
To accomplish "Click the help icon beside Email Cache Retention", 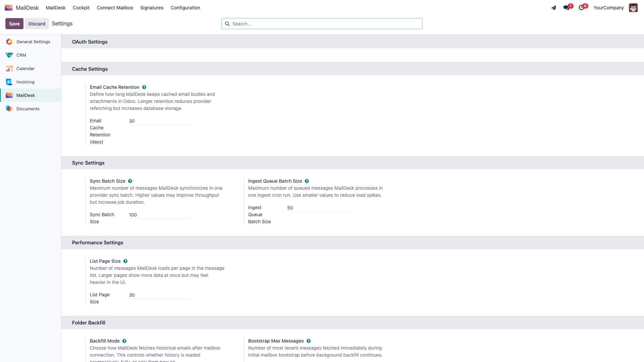I will point(144,87).
